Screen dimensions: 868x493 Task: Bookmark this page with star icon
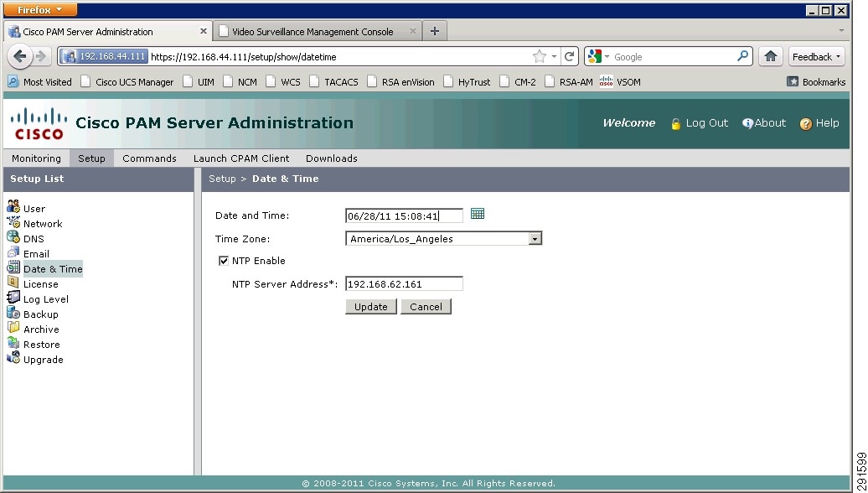540,56
